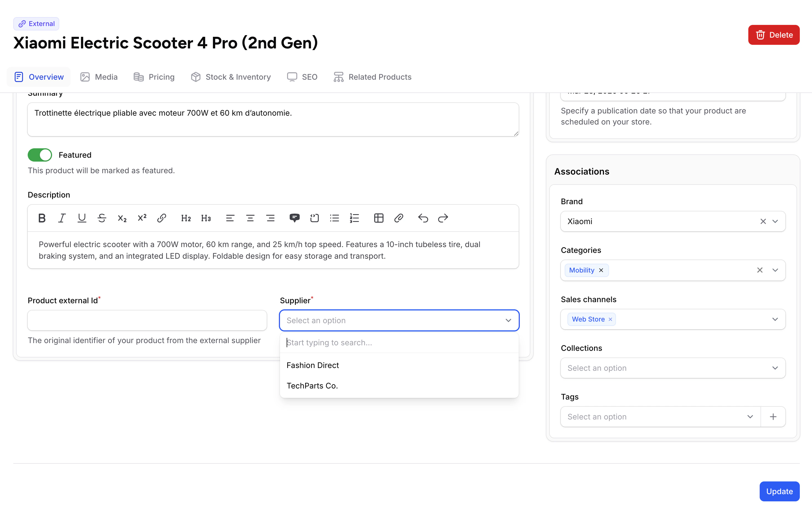Select TechParts Co. as the supplier

tap(312, 385)
